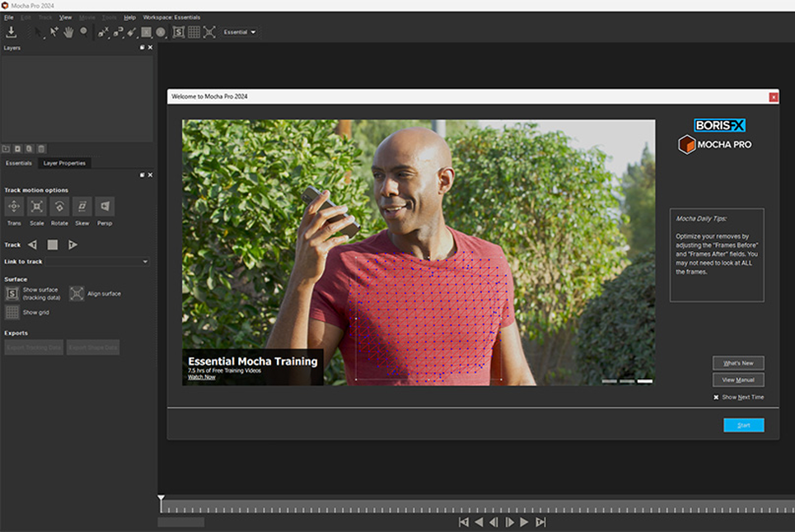Image resolution: width=795 pixels, height=532 pixels.
Task: Select the Area Brush tool
Action: [132, 32]
